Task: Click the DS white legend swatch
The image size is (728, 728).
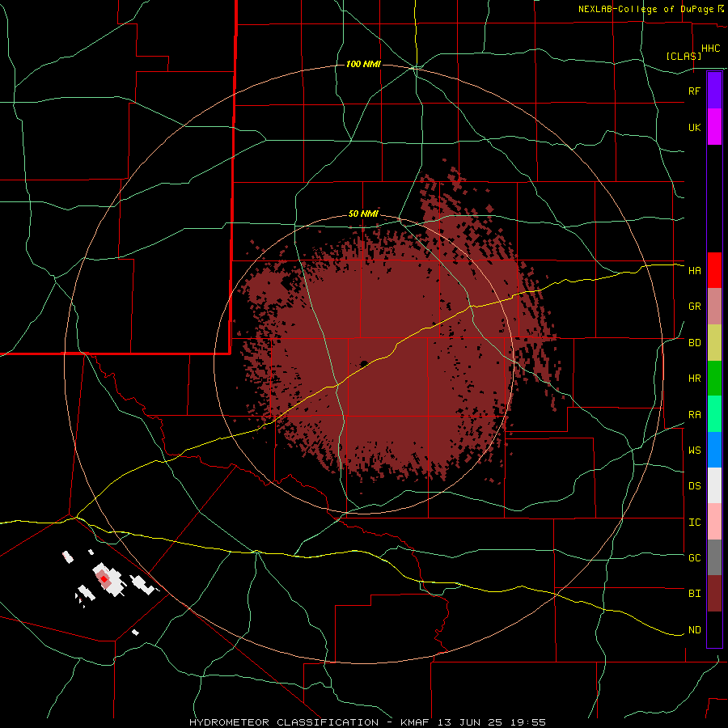Action: [714, 485]
